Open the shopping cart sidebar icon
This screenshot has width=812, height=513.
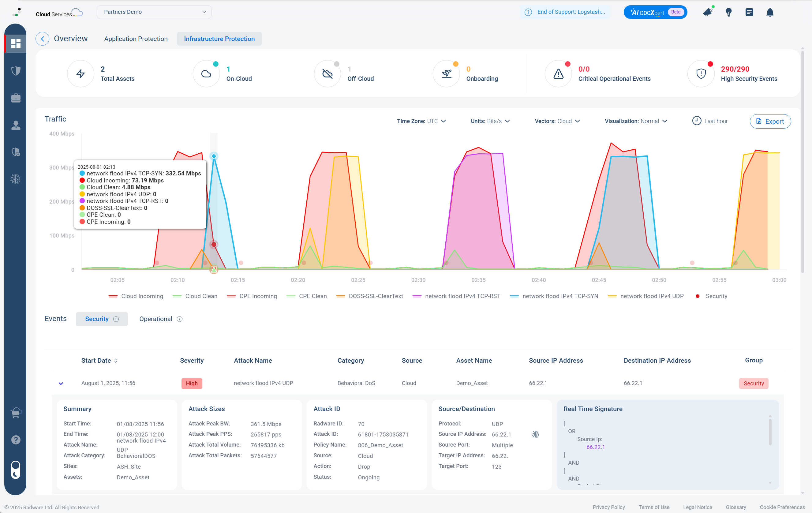click(x=16, y=413)
